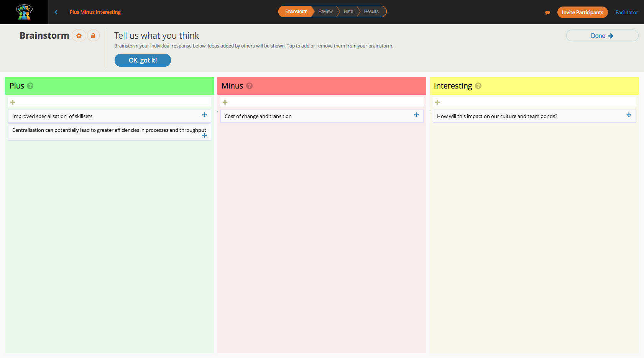This screenshot has width=644, height=358.
Task: Click the Interesting column new idea field
Action: [534, 102]
